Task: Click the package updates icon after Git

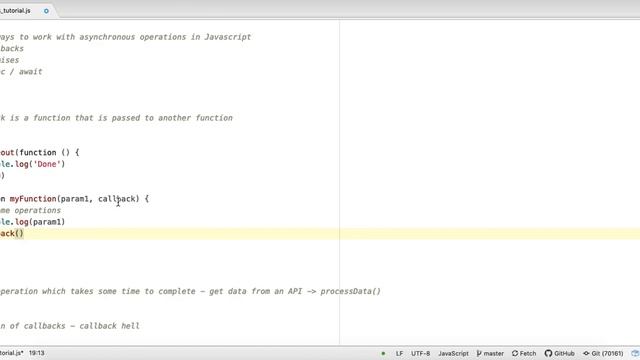Action: click(x=635, y=353)
